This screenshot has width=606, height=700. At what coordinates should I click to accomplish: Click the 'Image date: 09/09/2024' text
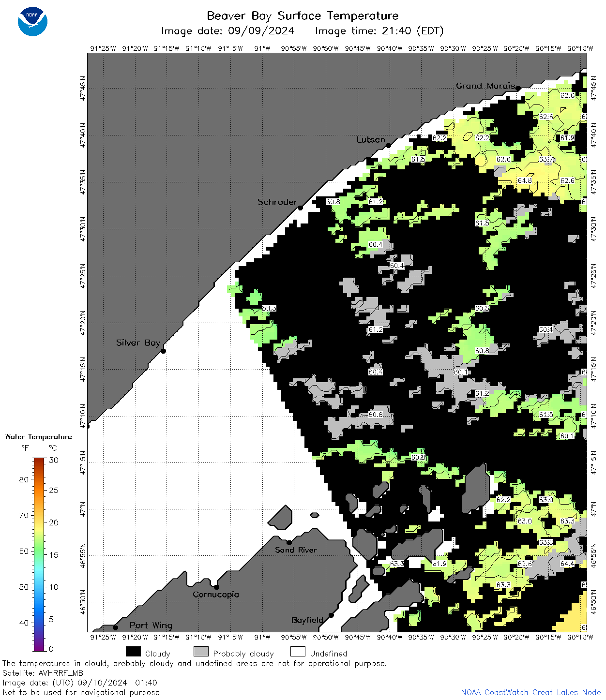[227, 31]
